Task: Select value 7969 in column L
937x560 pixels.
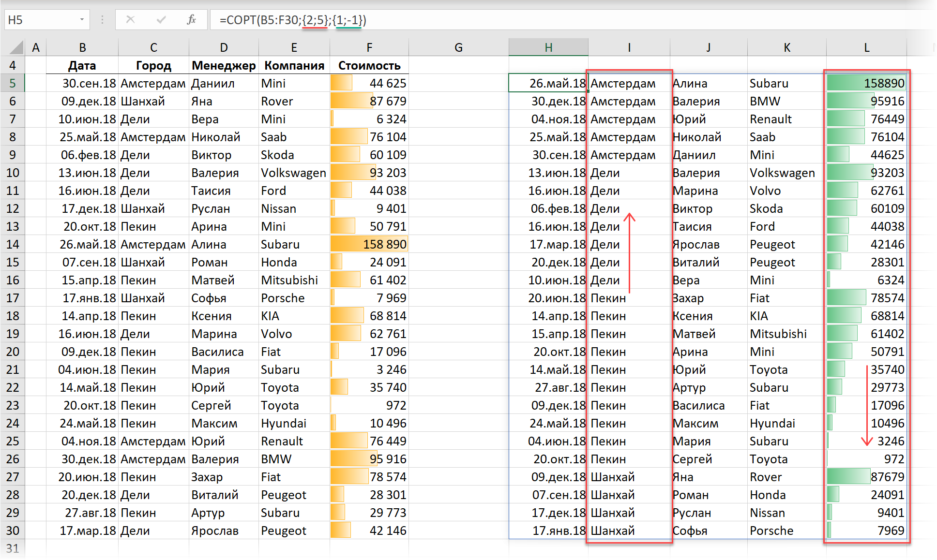Action: [866, 531]
